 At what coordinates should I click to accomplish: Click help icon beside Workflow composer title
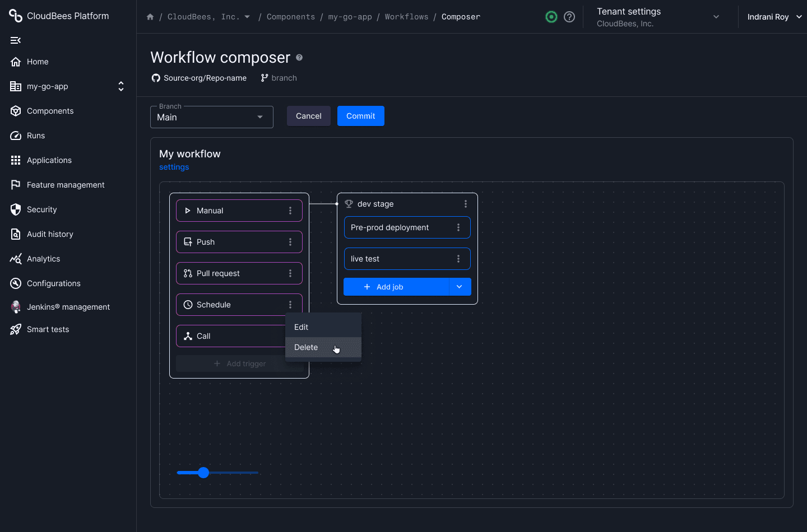[299, 57]
